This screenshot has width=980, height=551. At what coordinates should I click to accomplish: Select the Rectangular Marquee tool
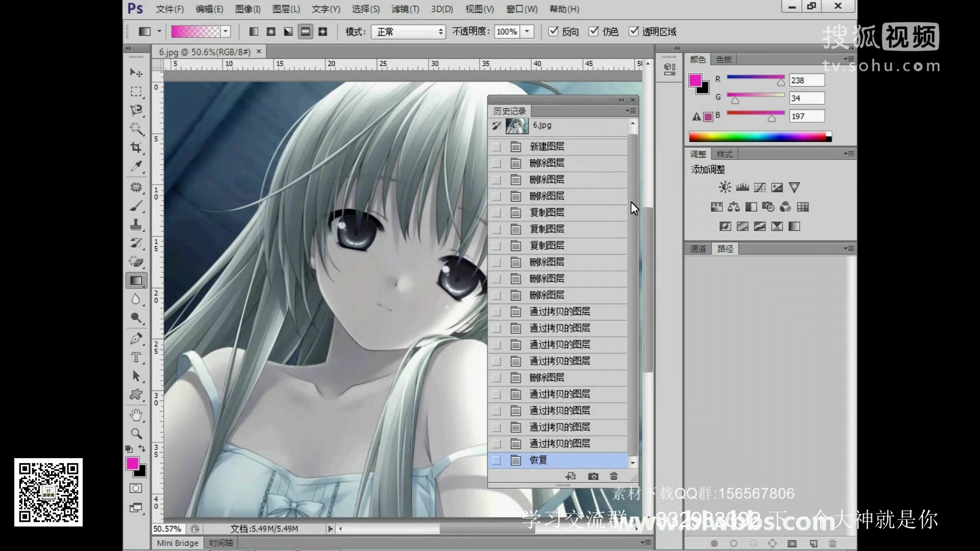(x=136, y=92)
